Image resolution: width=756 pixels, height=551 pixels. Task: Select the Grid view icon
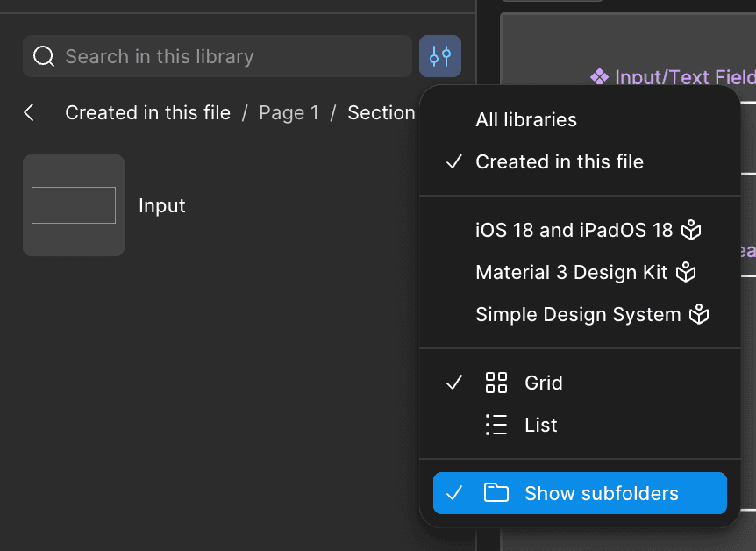(496, 383)
